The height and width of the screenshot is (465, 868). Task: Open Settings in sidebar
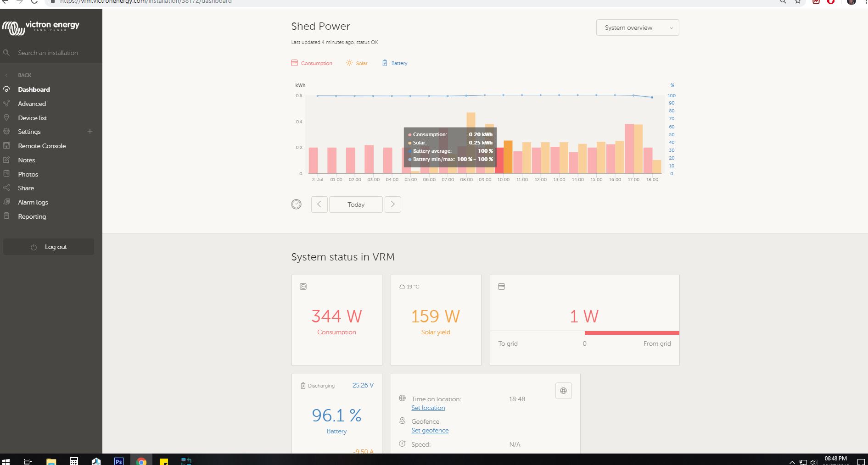29,132
